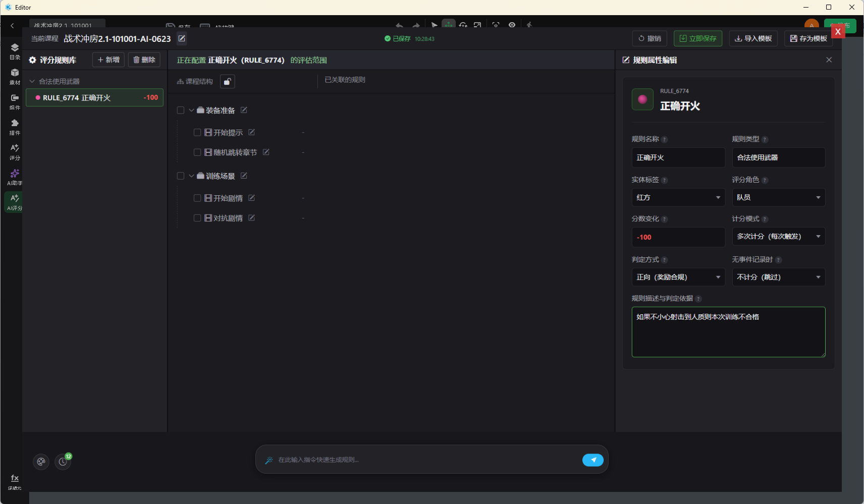864x504 pixels.
Task: Select RULE_6774 正确开火 in rule list
Action: coord(95,98)
